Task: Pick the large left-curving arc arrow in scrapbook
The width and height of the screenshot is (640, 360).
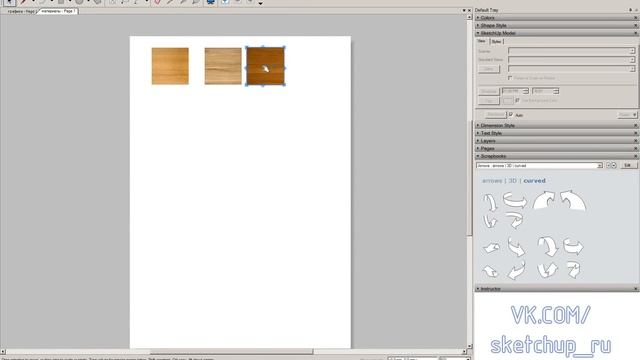Action: click(573, 200)
